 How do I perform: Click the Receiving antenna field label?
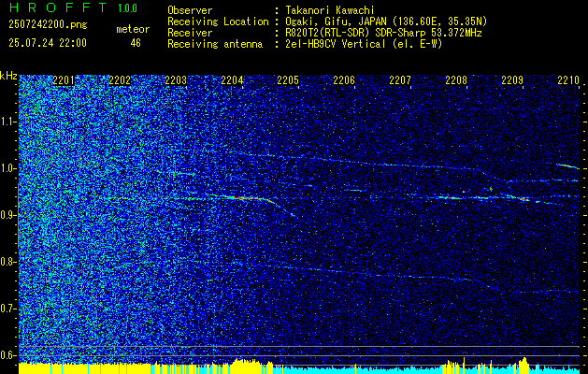[215, 44]
